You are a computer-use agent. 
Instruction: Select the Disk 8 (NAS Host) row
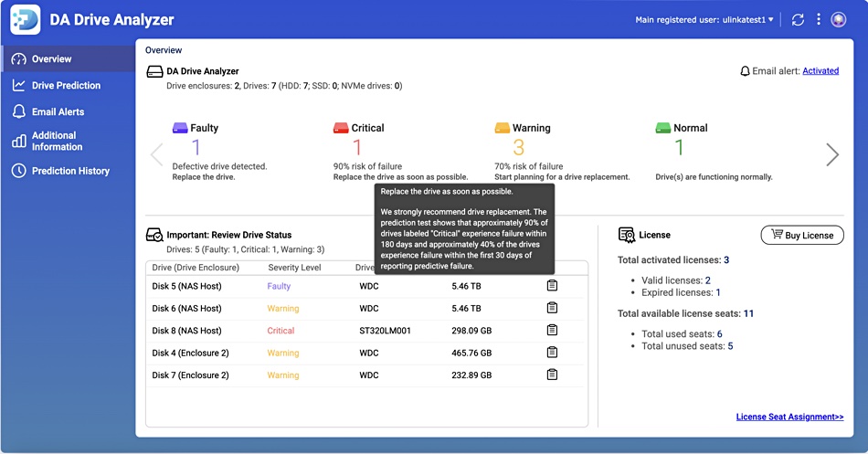coord(366,331)
